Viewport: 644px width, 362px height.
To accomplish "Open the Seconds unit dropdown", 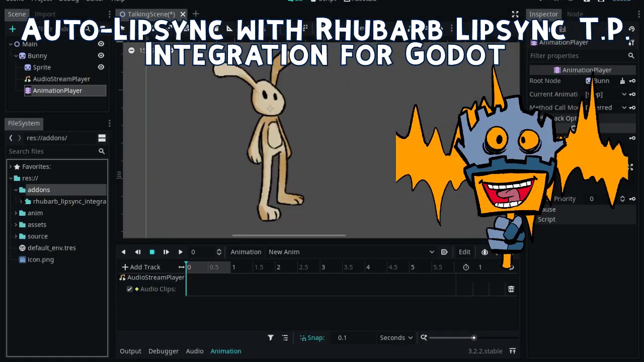I will click(396, 338).
